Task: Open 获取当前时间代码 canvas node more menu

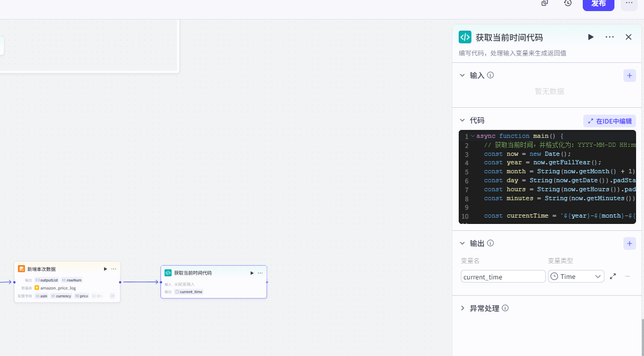Action: pyautogui.click(x=260, y=273)
